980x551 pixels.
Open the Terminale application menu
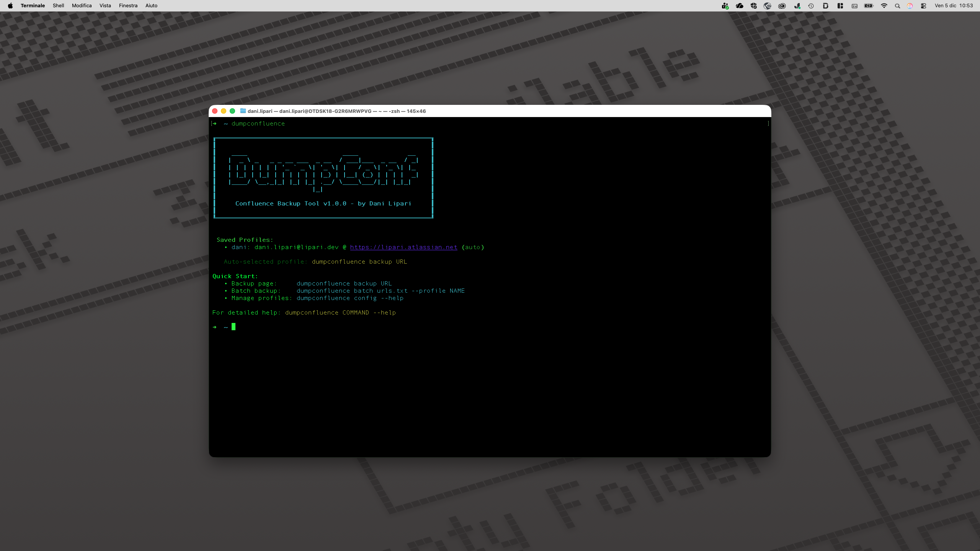[x=33, y=6]
